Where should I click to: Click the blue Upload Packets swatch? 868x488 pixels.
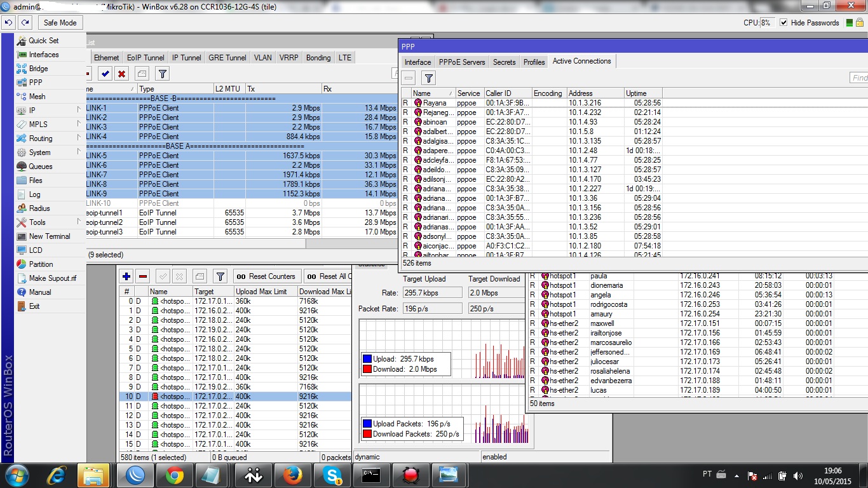coord(367,424)
